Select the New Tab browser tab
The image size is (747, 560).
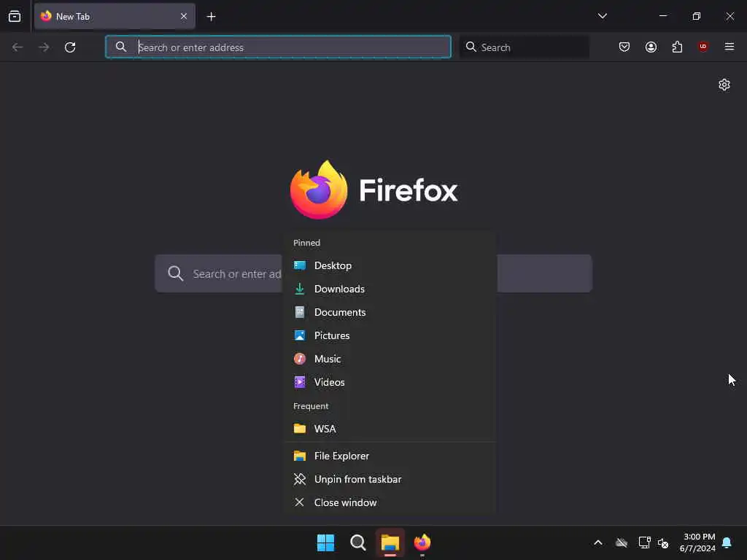[115, 16]
